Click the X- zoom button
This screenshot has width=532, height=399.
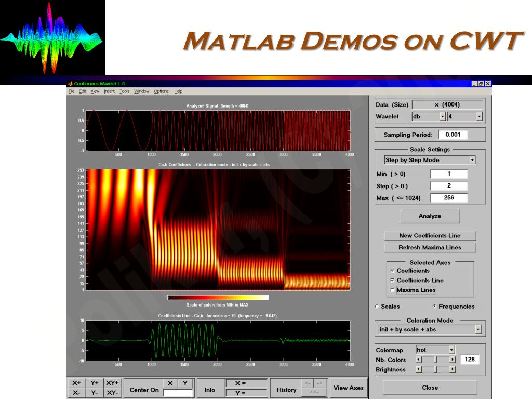pyautogui.click(x=77, y=393)
